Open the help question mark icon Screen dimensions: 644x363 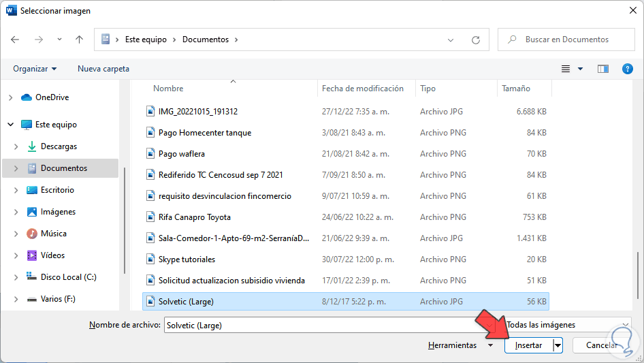(x=628, y=69)
